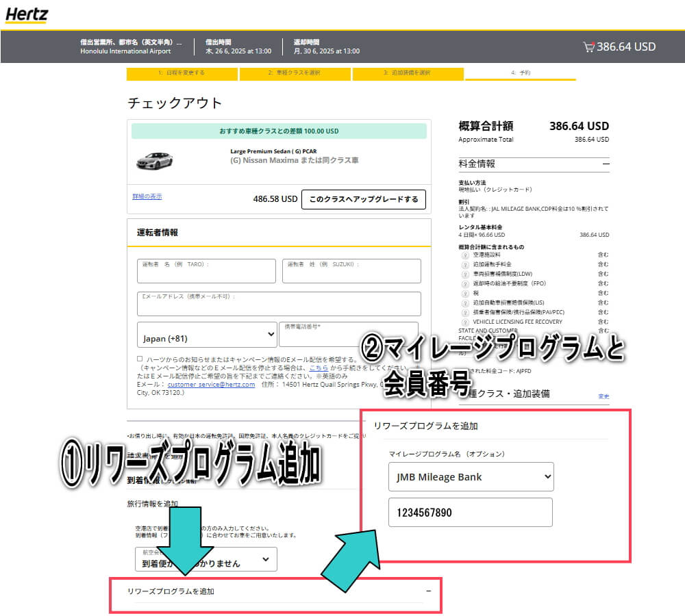Click the info icon beside VEHICLE LICENSING FEE RECOVERY
Screen dimensions: 685x616
click(464, 322)
